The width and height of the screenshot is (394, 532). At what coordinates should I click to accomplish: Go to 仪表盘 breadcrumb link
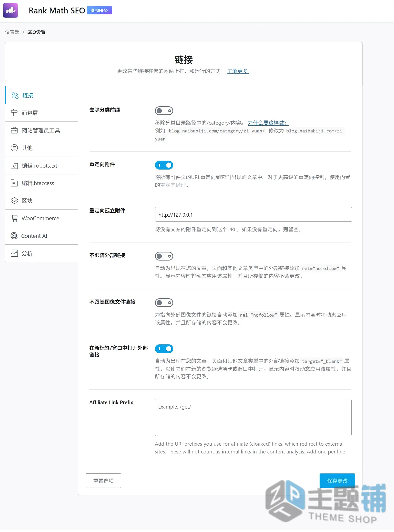tap(12, 32)
